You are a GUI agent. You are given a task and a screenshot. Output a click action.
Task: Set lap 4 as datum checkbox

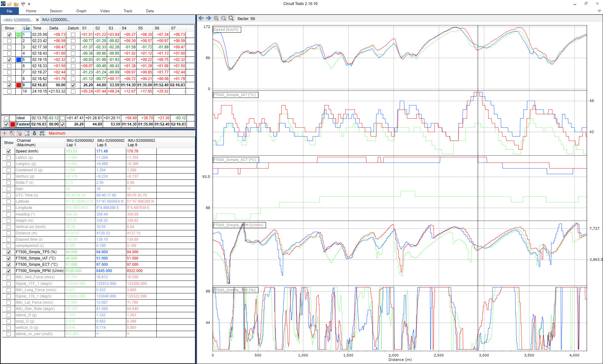(x=73, y=53)
